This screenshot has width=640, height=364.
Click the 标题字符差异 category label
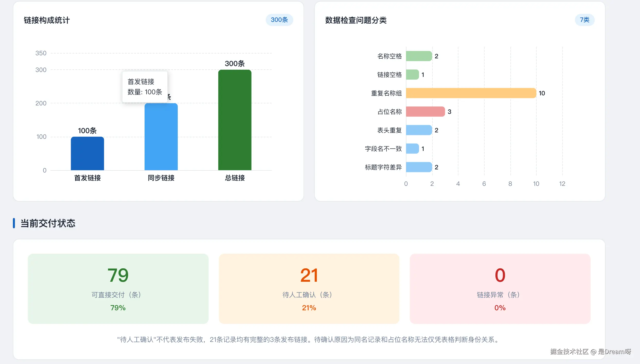click(383, 167)
